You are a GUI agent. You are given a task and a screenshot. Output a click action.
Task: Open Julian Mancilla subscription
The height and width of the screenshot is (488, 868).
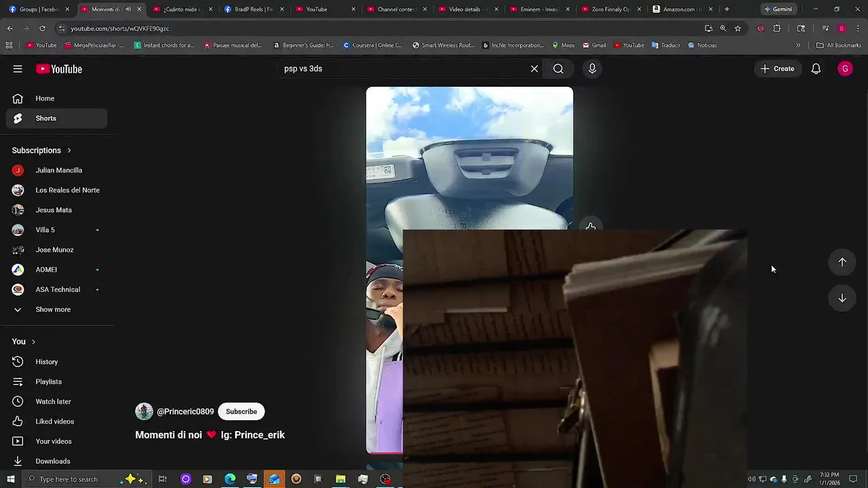click(x=57, y=170)
